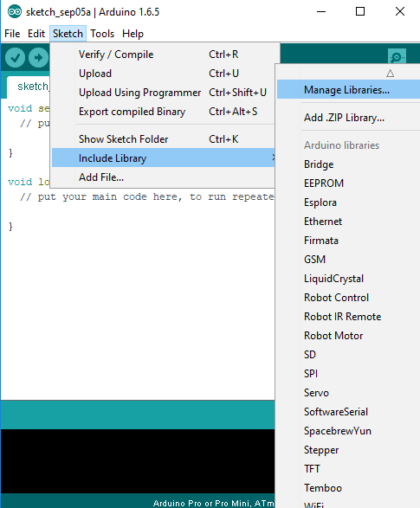420x508 pixels.
Task: Open the Help menu
Action: point(132,34)
